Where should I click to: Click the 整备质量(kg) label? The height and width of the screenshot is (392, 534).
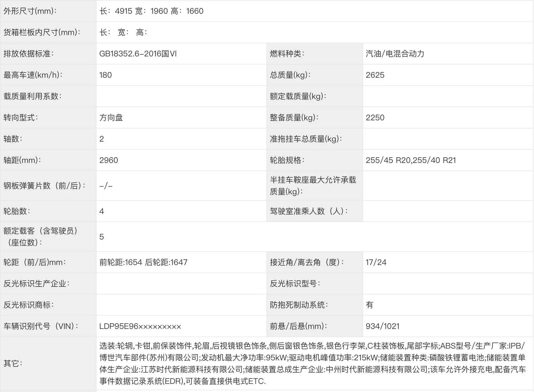tap(294, 117)
